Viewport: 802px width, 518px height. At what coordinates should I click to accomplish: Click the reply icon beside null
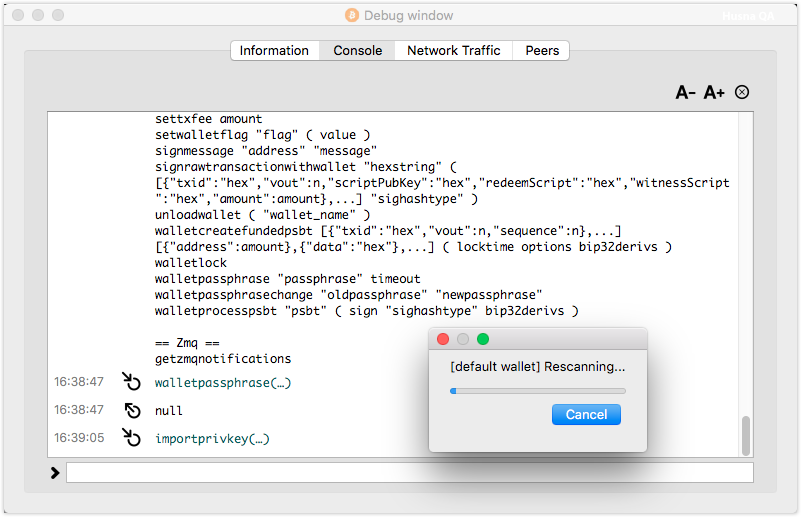[x=132, y=410]
